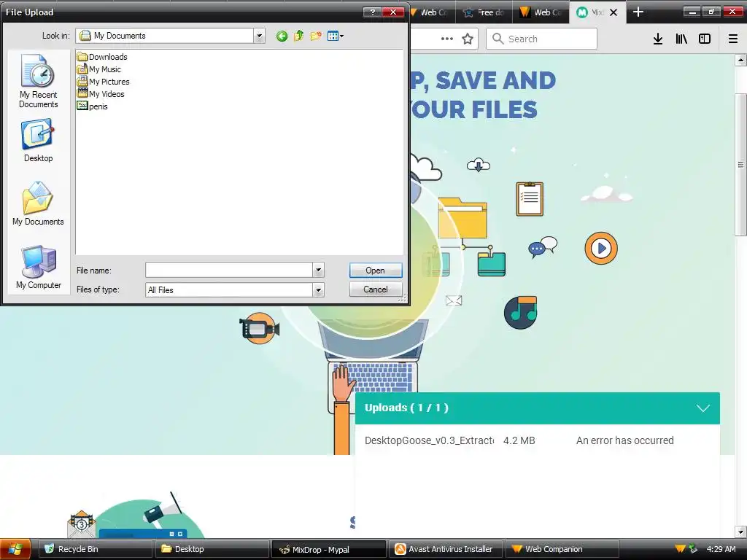Select the My Music folder
Screen dimensions: 747x560
click(x=99, y=69)
